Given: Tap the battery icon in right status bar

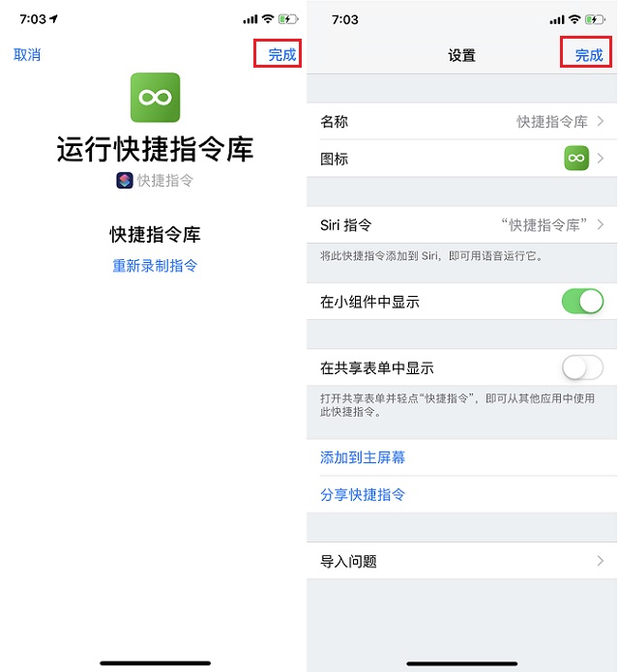Looking at the screenshot, I should (x=596, y=19).
